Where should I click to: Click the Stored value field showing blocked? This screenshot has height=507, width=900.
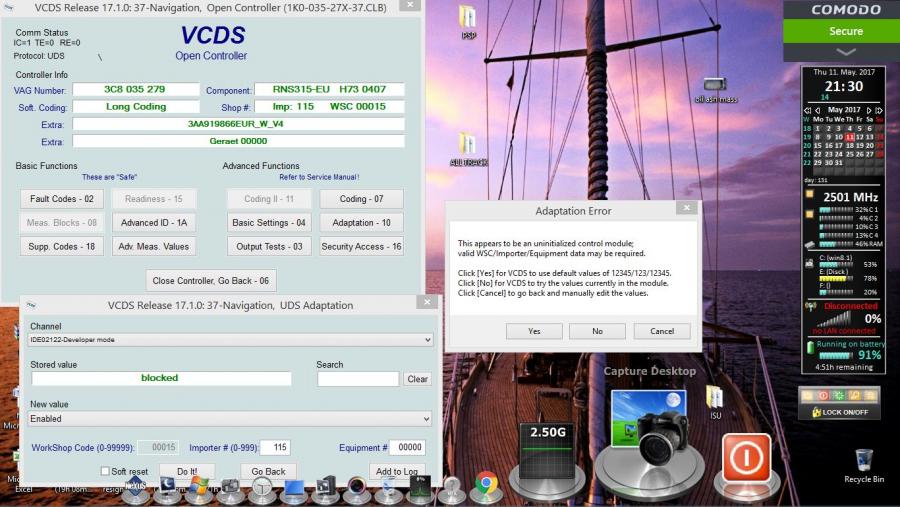161,378
